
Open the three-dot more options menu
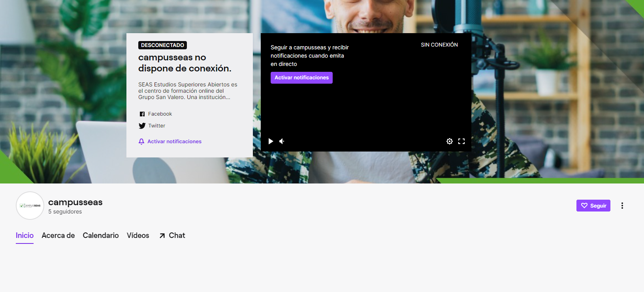coord(622,206)
